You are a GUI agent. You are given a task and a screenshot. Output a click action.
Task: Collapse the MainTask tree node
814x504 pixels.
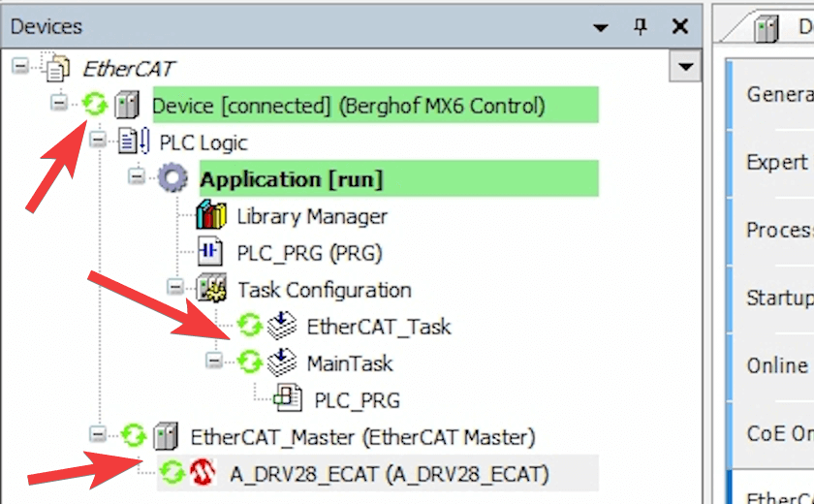tap(214, 361)
